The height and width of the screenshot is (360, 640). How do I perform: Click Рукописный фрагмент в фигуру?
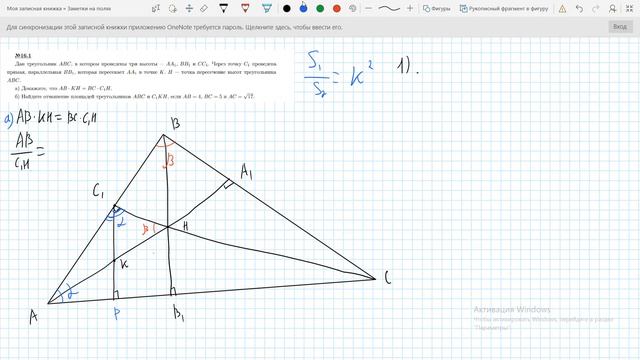pos(504,8)
